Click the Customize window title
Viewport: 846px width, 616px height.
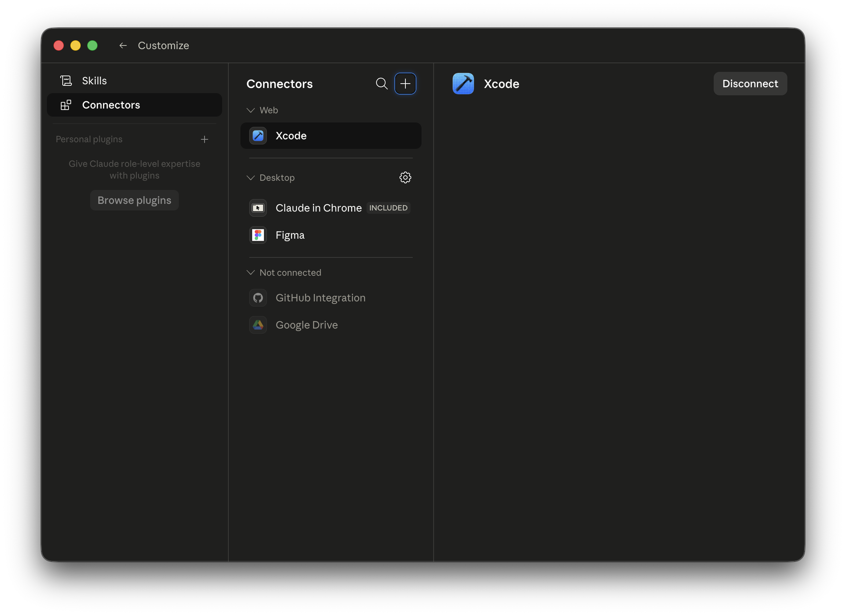point(163,45)
